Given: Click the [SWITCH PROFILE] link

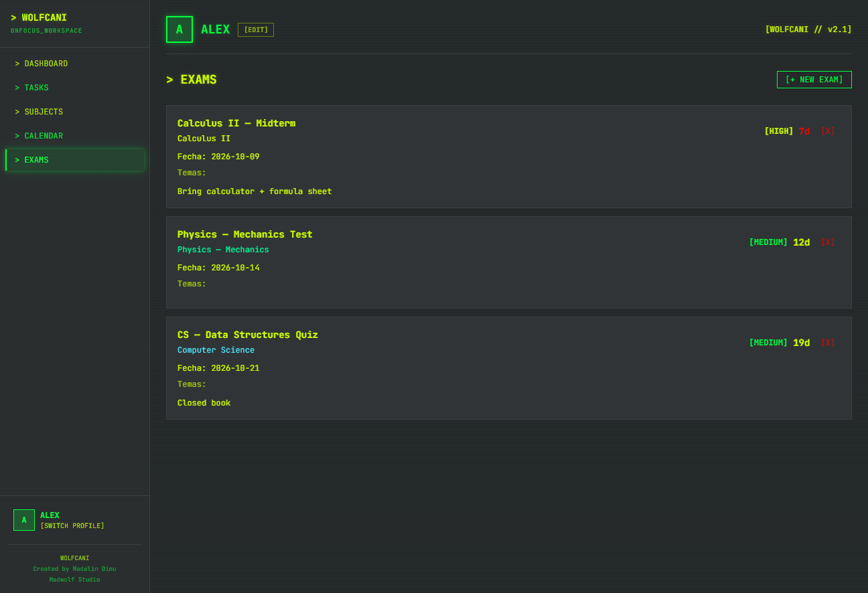Looking at the screenshot, I should click(x=72, y=526).
